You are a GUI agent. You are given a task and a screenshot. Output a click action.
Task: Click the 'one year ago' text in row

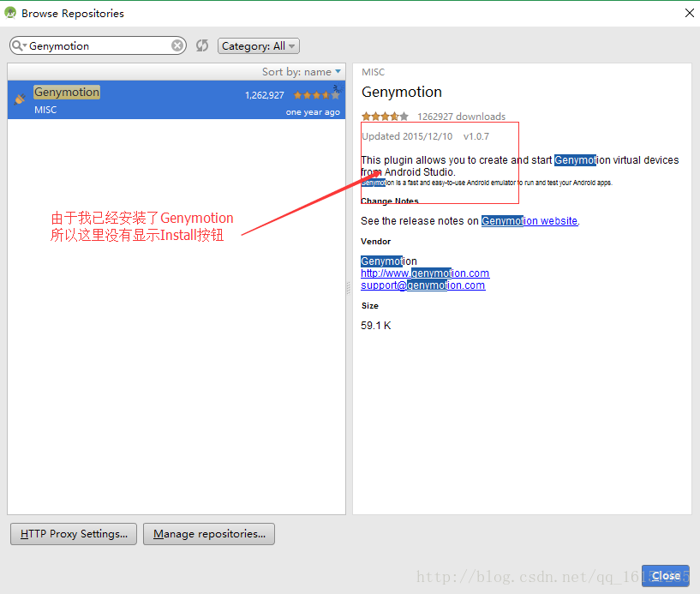coord(313,112)
